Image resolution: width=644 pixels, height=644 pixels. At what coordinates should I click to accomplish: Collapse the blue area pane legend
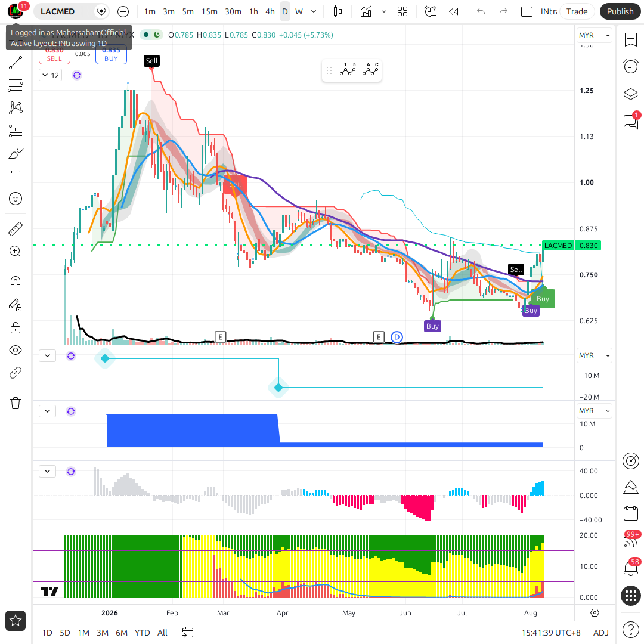(47, 411)
